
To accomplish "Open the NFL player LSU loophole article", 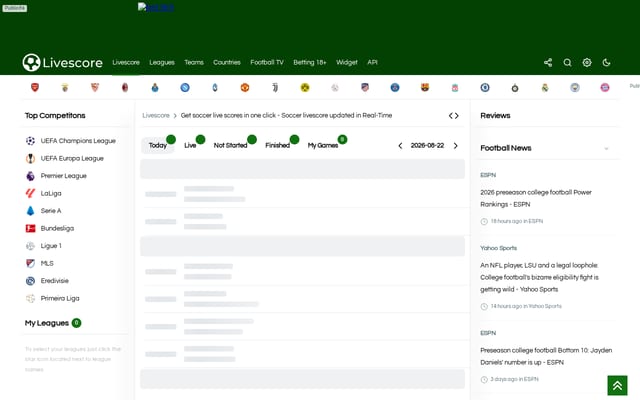I will pyautogui.click(x=540, y=278).
